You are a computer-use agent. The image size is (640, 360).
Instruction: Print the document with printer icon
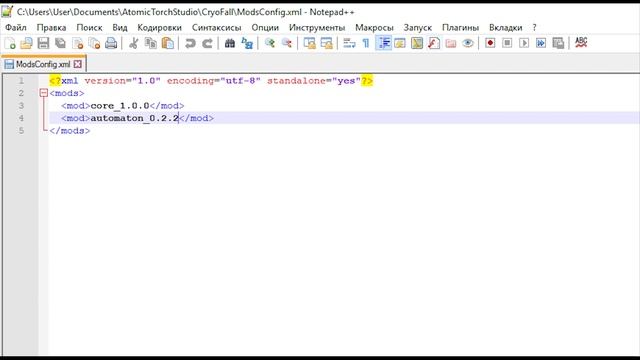click(x=111, y=43)
